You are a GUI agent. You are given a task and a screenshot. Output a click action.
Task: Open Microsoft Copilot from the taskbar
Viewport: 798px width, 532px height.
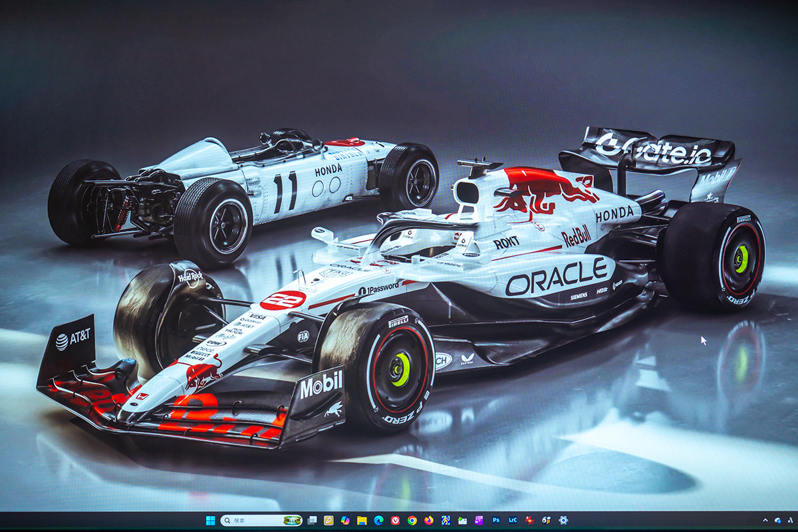tap(345, 520)
